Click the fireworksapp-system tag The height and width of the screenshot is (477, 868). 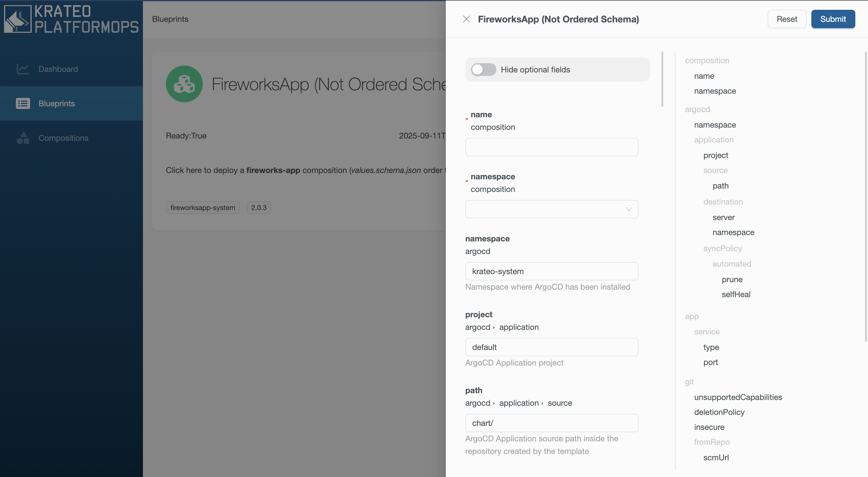202,207
